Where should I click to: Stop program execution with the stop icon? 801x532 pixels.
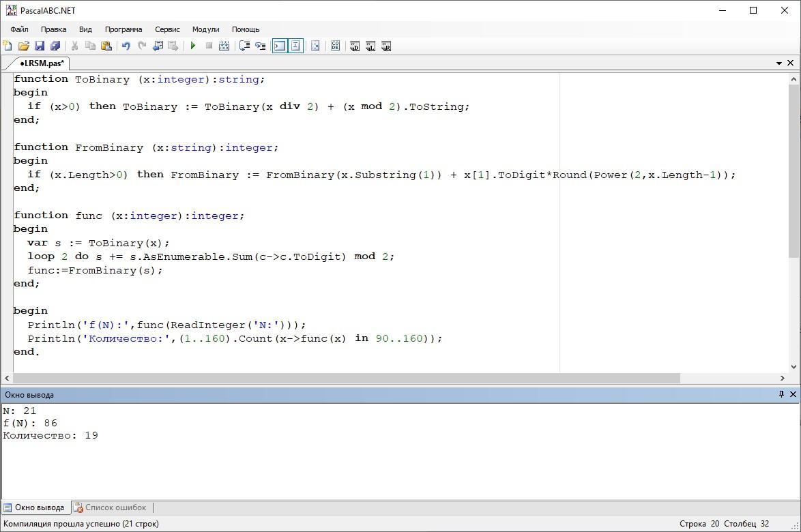click(209, 46)
